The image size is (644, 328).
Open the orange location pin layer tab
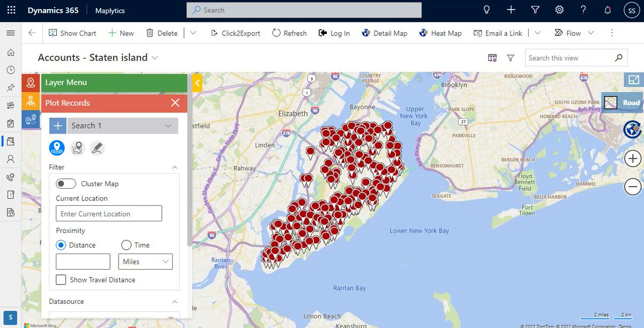pos(31,101)
